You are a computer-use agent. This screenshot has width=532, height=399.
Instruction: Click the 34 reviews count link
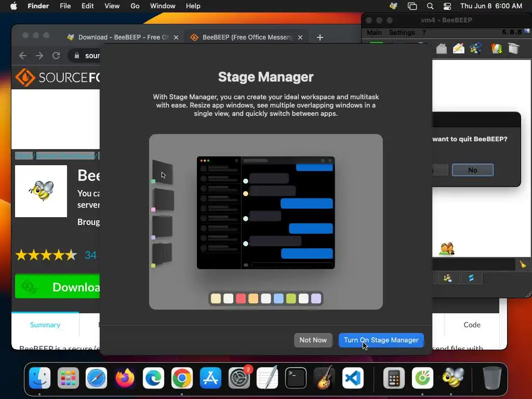tap(90, 255)
